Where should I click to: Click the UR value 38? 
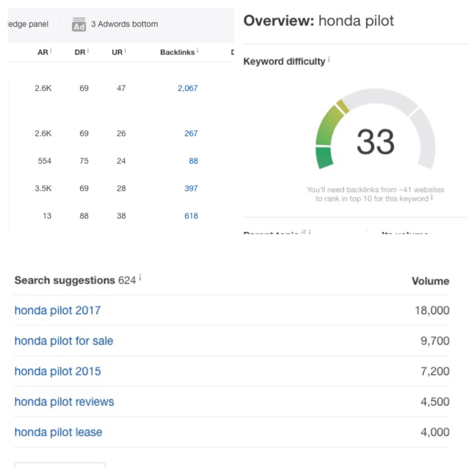pyautogui.click(x=121, y=216)
